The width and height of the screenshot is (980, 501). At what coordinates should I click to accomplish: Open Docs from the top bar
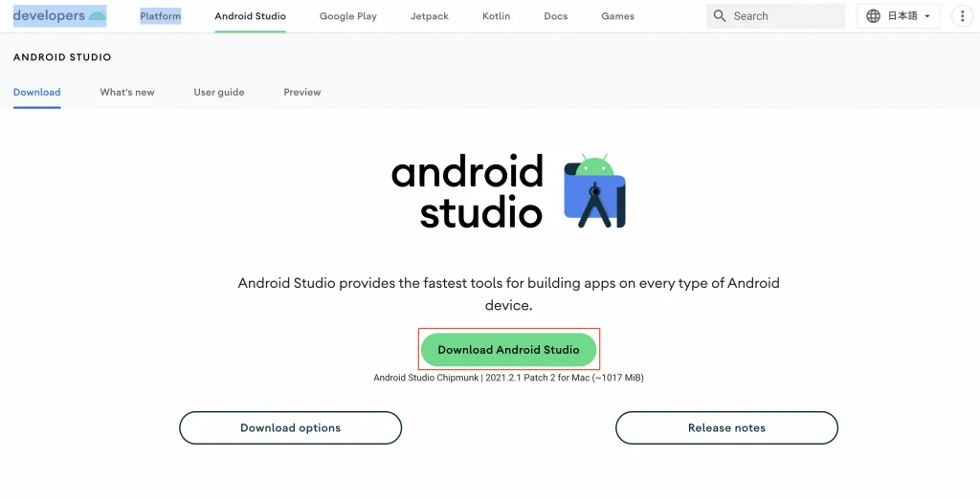[555, 16]
